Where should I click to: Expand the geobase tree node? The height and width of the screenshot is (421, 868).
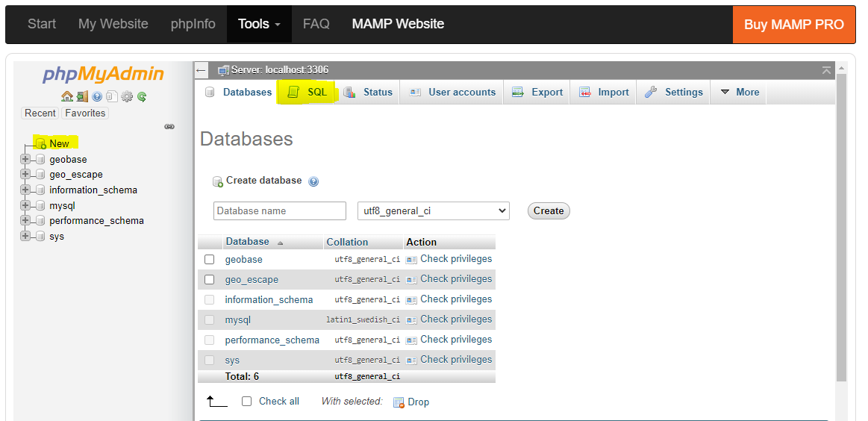25,159
